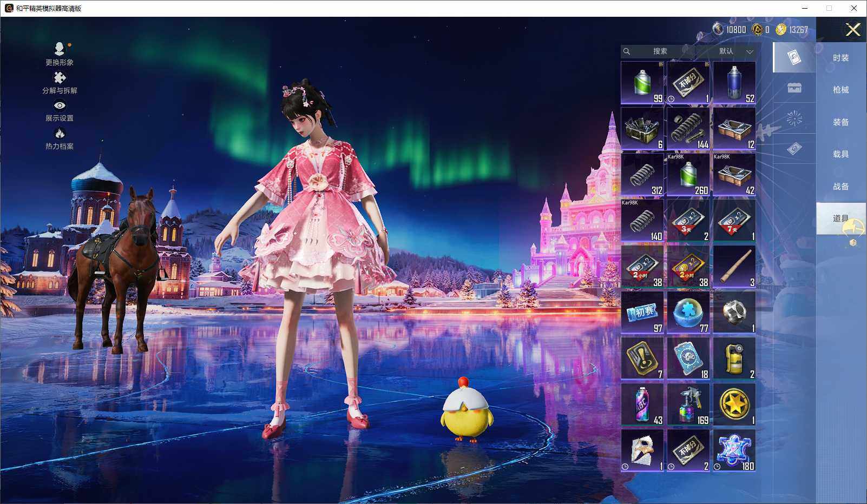Select the spray gun item 169
The height and width of the screenshot is (504, 867).
688,404
